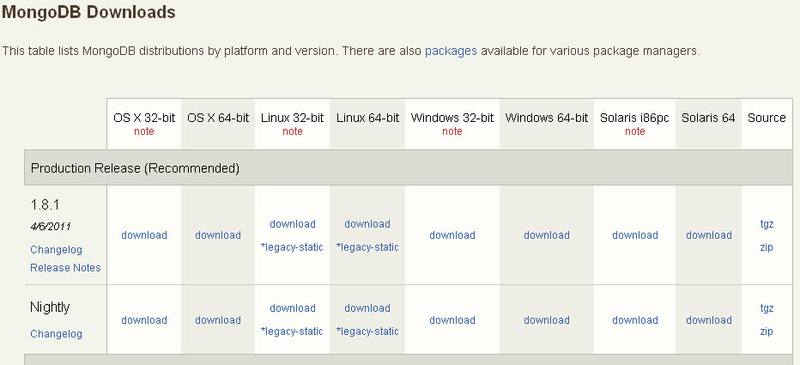Click the Windows 64-bit column header

[546, 118]
